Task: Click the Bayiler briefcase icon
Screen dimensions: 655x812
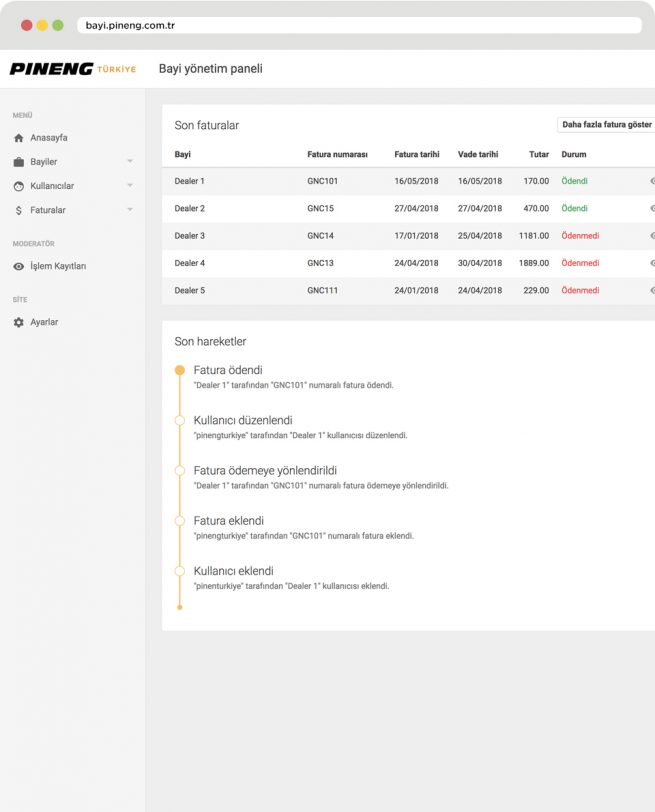Action: click(x=18, y=162)
